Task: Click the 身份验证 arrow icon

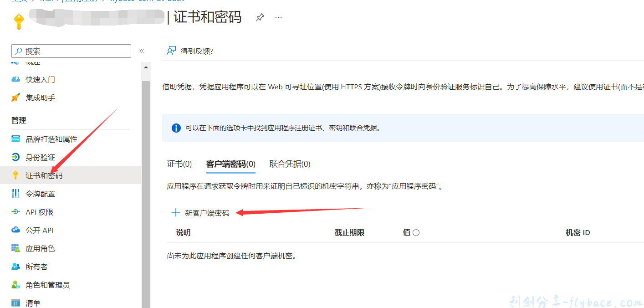Action: 16,157
